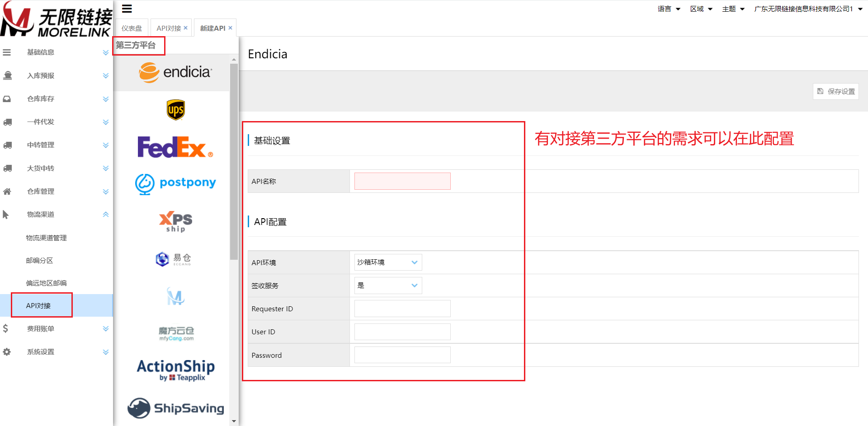This screenshot has height=426, width=868.
Task: Open the 区域 dropdown menu
Action: [701, 9]
